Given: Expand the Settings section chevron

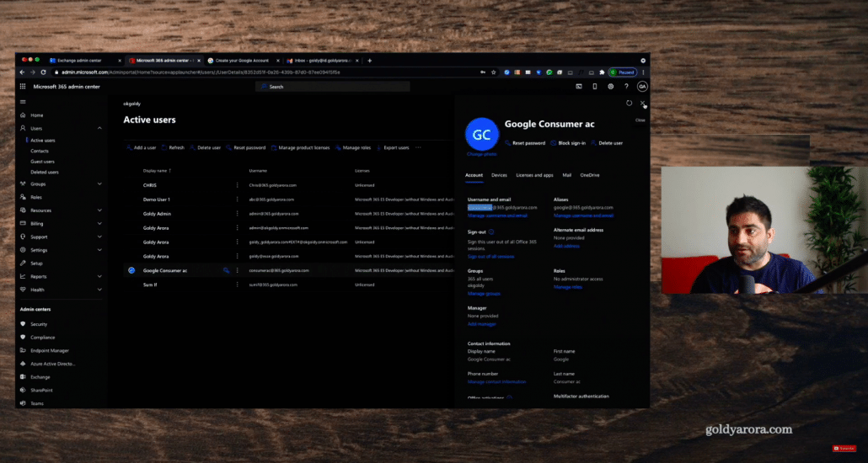Looking at the screenshot, I should click(99, 250).
